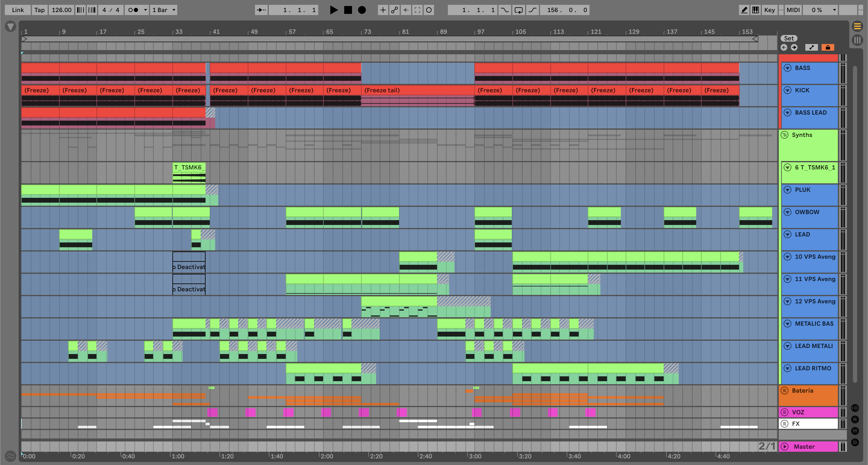Unfold the OWBOW track

[x=788, y=212]
